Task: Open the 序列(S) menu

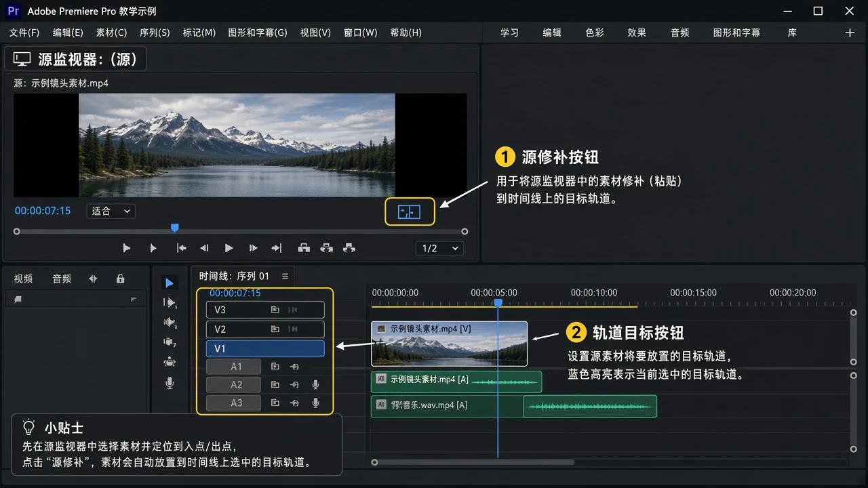Action: click(x=155, y=33)
